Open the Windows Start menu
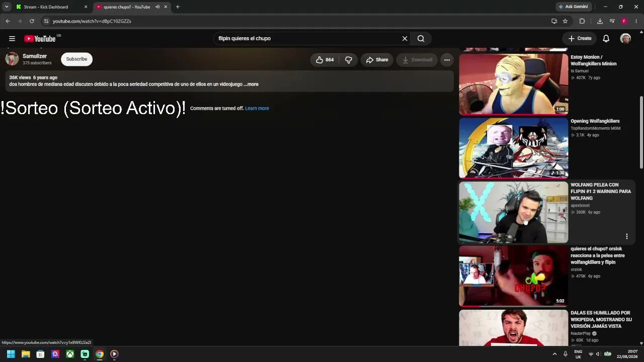 point(11,354)
